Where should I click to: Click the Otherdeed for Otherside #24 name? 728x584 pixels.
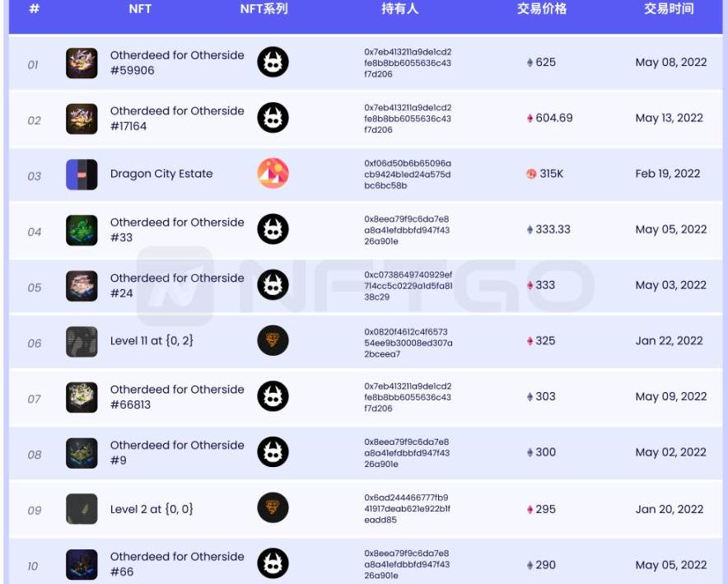click(177, 285)
